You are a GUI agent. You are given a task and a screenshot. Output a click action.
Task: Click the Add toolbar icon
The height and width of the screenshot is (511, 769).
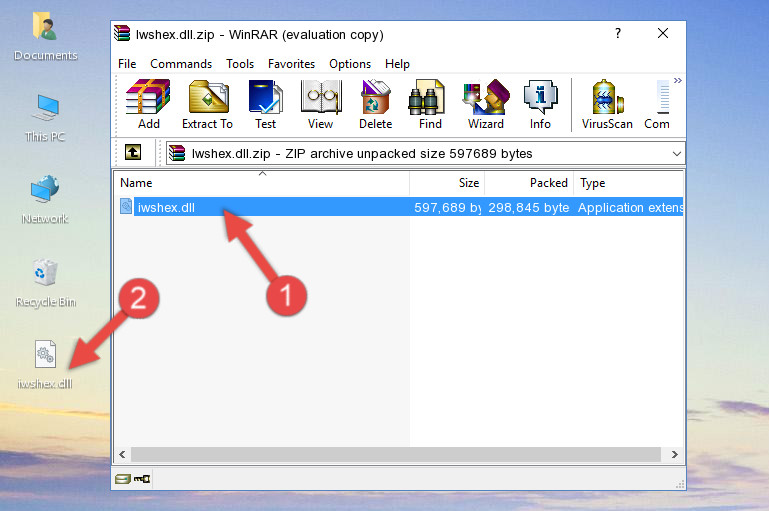[x=148, y=104]
